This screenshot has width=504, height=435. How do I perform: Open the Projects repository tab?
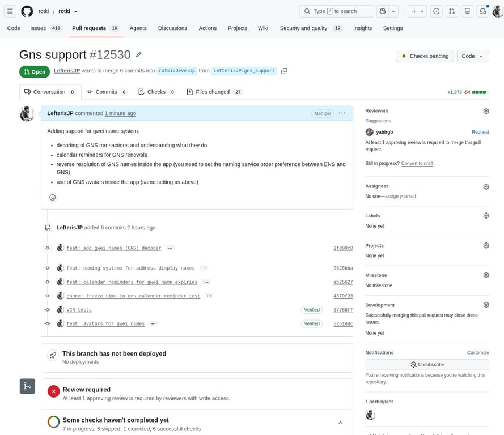click(x=237, y=28)
